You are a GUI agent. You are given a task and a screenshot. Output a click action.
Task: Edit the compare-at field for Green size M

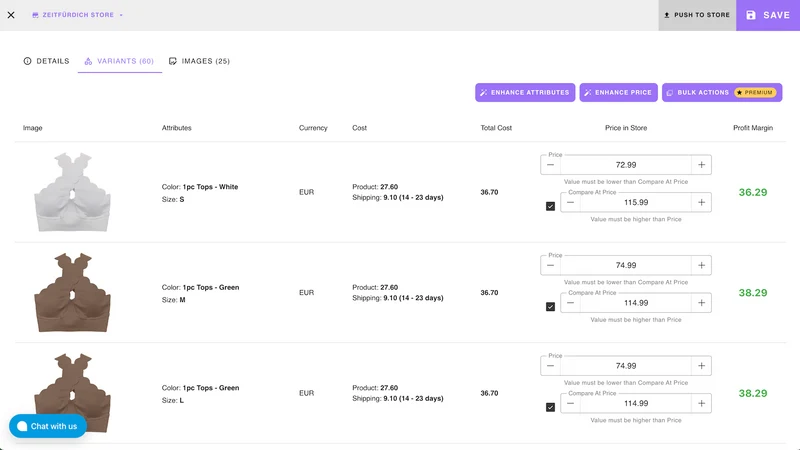(636, 303)
